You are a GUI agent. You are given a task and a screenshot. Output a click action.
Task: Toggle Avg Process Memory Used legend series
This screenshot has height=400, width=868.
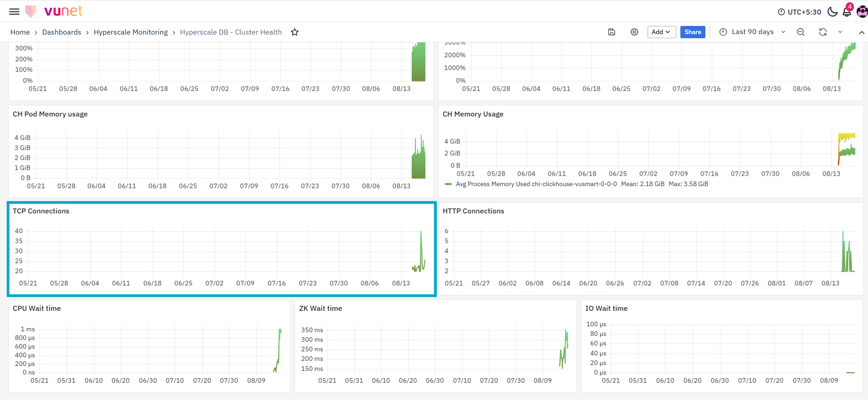coord(536,184)
